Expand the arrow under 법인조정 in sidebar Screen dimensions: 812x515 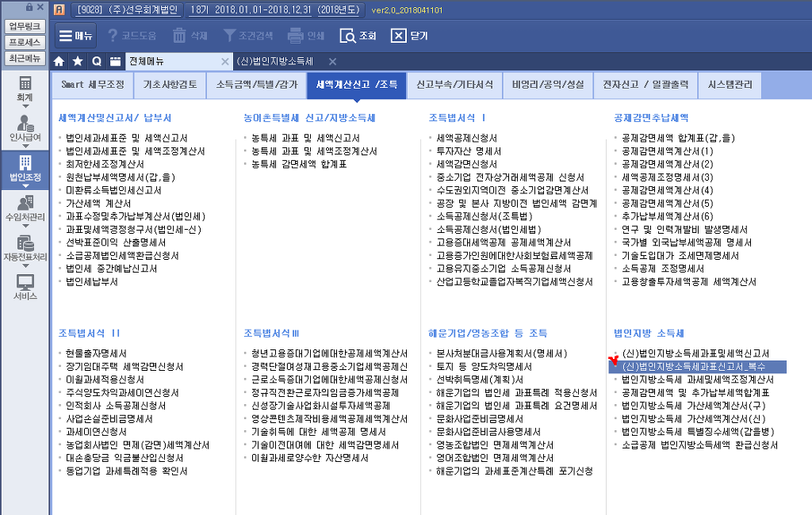25,187
